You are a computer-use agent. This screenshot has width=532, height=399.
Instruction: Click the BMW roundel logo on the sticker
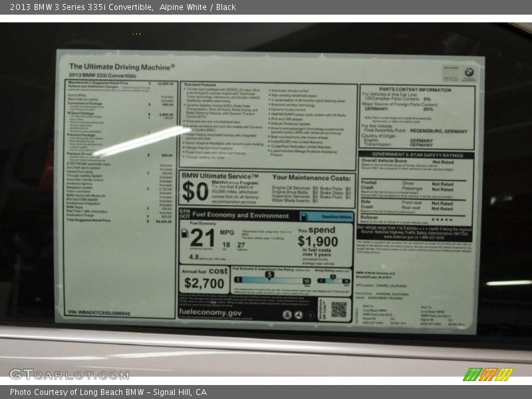coord(469,72)
